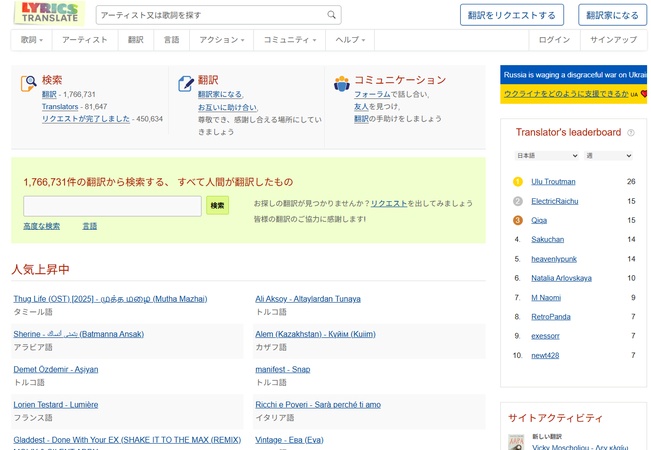
Task: Open Lorien Testard - Lumière song
Action: pos(56,405)
